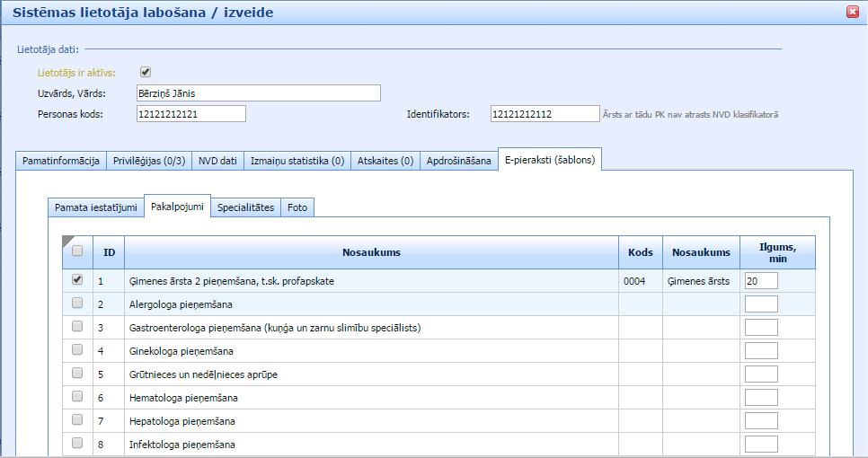Go to Izmaiņu statistika (0) tab
Screen dimensions: 868x458
tap(297, 161)
